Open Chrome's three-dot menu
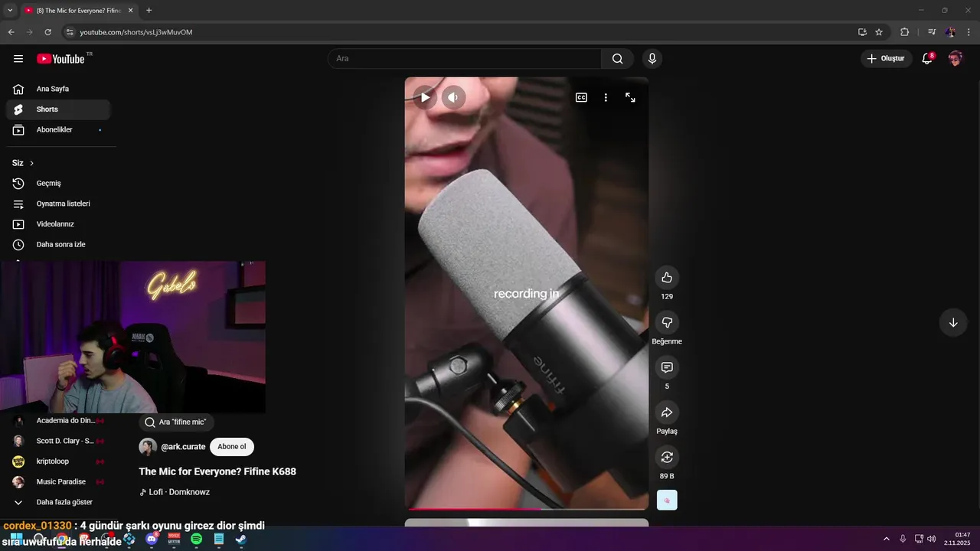Screen dimensions: 980x551 pyautogui.click(x=969, y=32)
